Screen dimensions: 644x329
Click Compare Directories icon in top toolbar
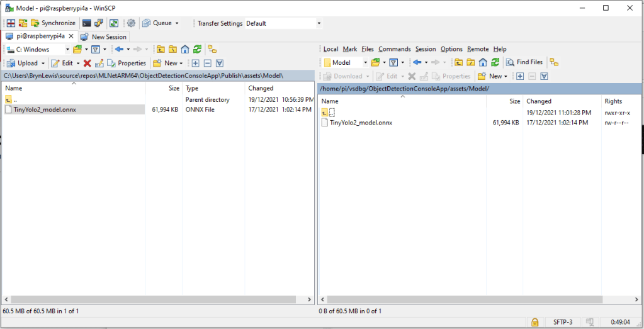tap(10, 23)
